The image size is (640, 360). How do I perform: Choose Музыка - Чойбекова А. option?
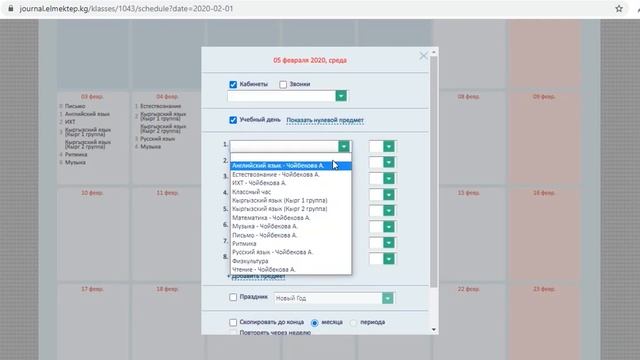(x=291, y=226)
